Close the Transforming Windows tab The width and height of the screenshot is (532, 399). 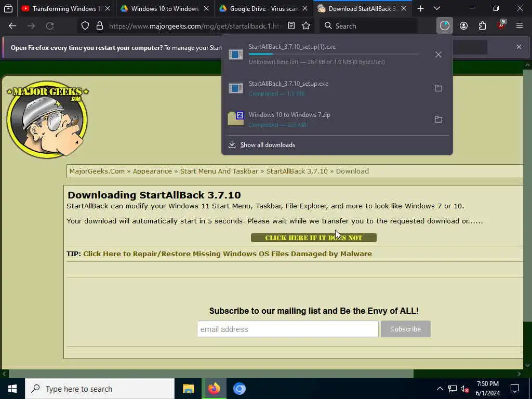coord(108,9)
